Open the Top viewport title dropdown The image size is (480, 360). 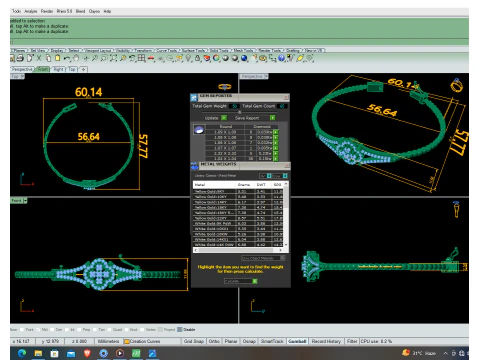pos(22,76)
